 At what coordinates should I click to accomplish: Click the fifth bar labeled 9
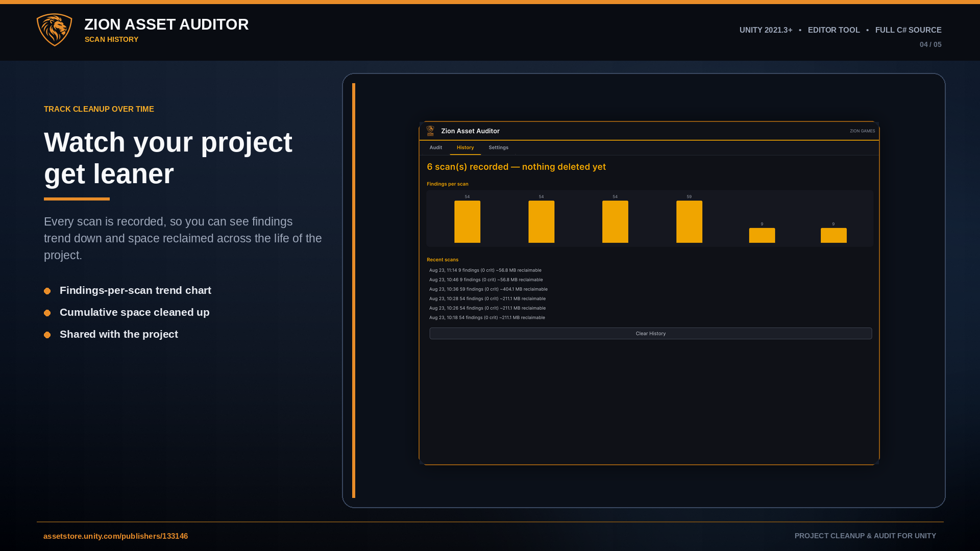(x=762, y=236)
